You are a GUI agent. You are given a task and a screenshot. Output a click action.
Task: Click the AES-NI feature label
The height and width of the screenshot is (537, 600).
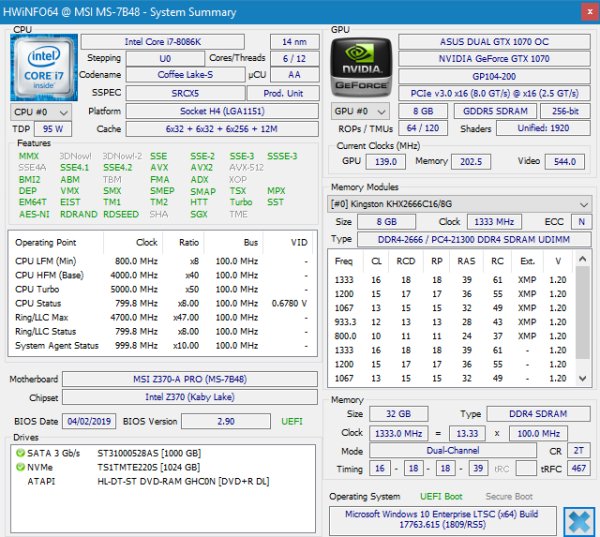(x=34, y=214)
